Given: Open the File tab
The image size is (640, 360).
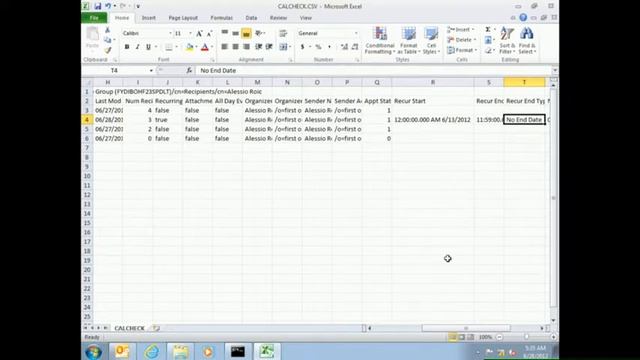Looking at the screenshot, I should (94, 18).
